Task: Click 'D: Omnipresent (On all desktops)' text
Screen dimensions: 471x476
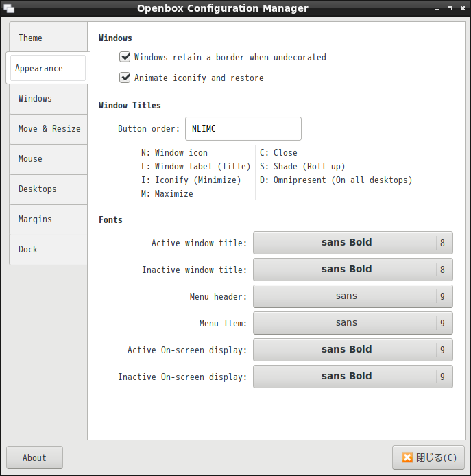Action: [336, 180]
